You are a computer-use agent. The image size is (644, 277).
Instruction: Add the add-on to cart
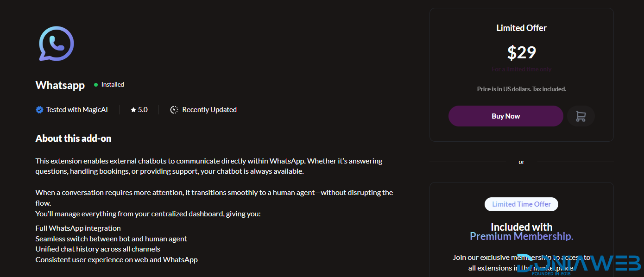(x=581, y=116)
